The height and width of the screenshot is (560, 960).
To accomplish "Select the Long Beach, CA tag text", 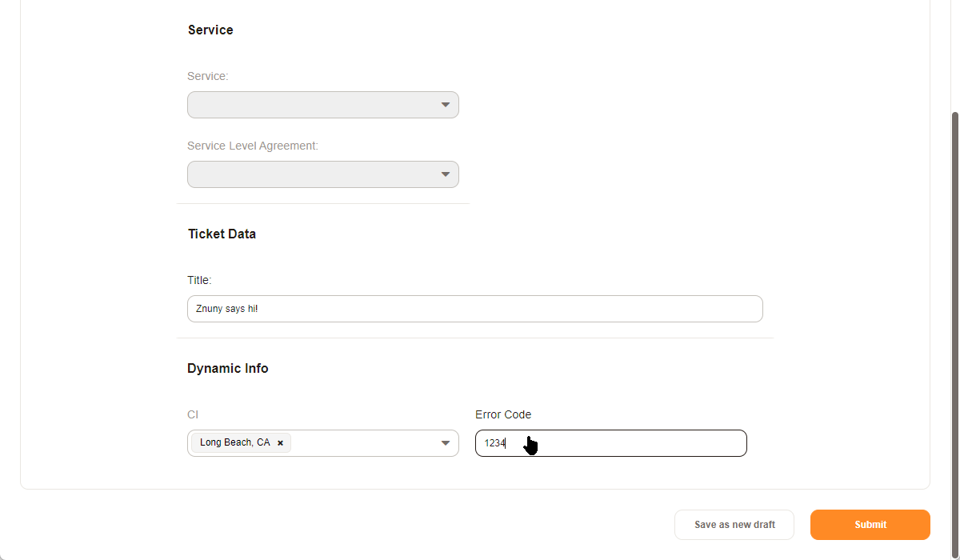I will pos(234,442).
